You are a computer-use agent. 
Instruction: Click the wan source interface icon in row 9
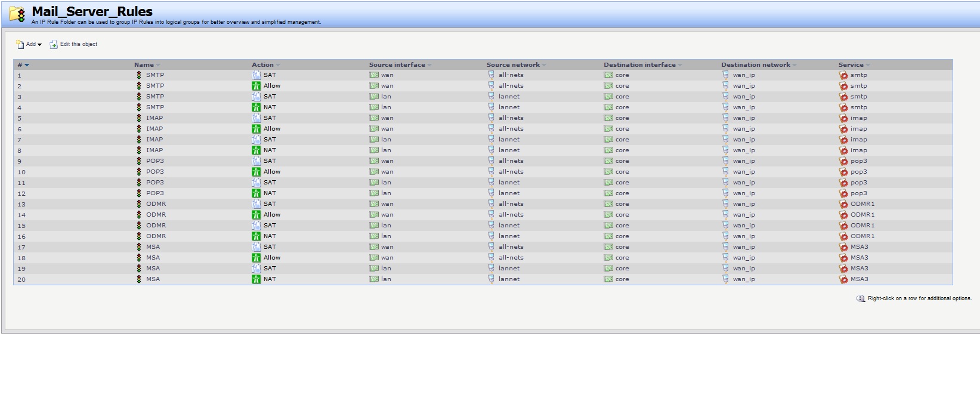click(x=374, y=161)
